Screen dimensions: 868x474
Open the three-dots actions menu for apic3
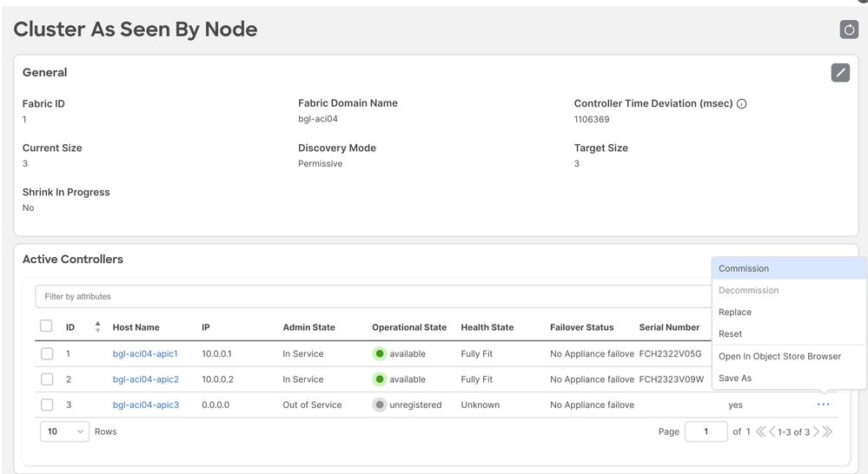point(823,405)
